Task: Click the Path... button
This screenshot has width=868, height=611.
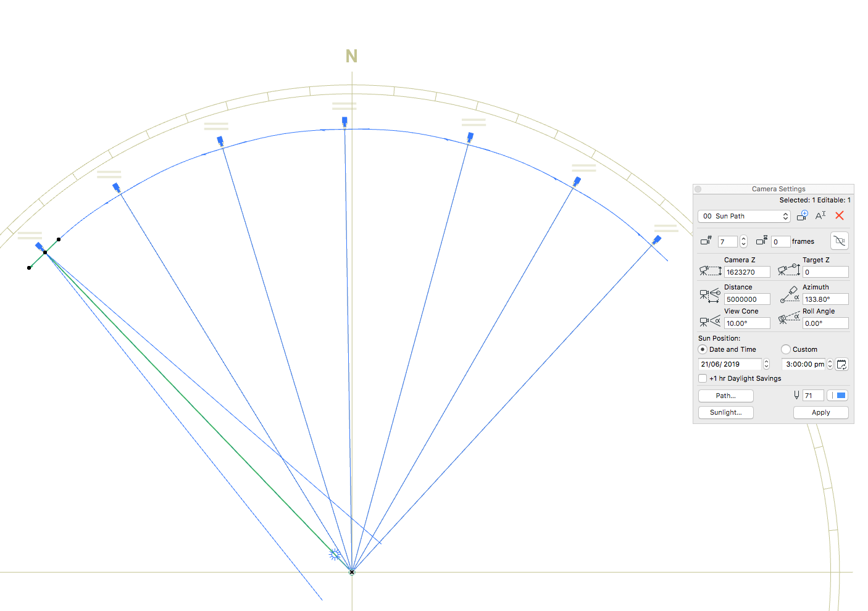Action: click(x=725, y=396)
